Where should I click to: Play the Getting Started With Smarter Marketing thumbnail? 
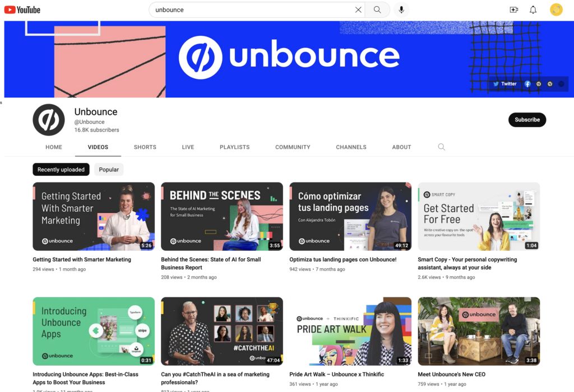[x=94, y=217]
